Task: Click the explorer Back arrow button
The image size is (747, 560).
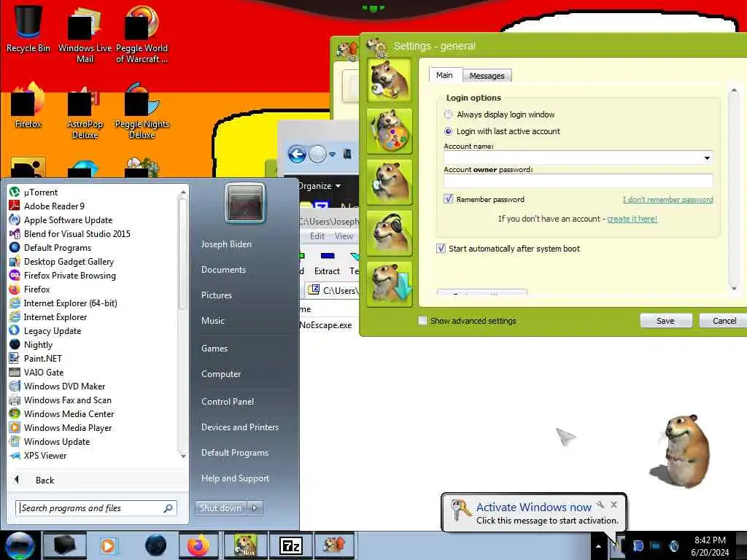Action: coord(297,155)
